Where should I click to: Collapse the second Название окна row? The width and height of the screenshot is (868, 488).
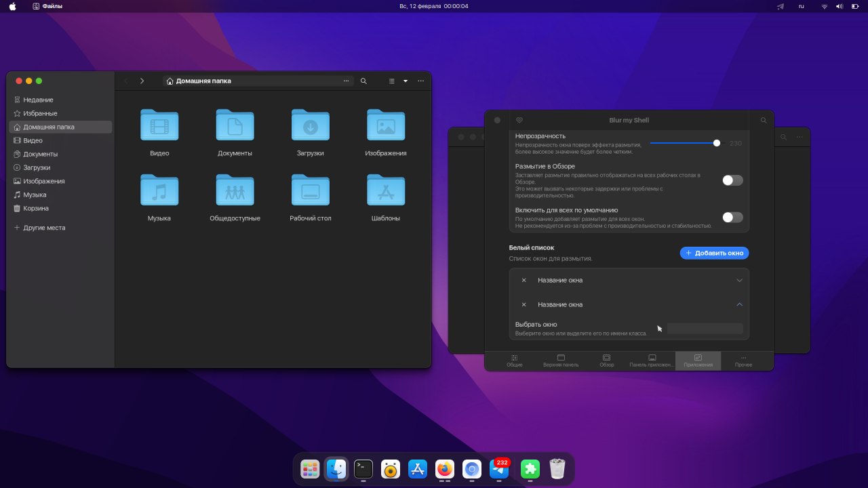coord(739,304)
